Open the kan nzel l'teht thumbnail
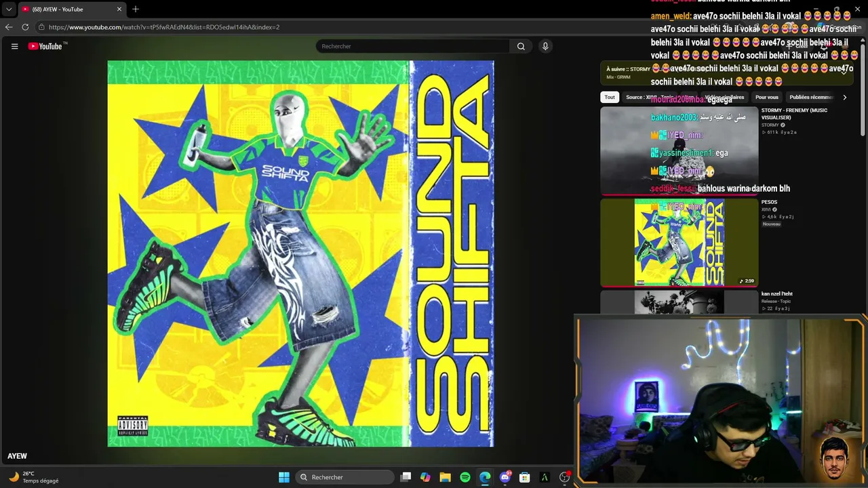868x488 pixels. point(679,302)
